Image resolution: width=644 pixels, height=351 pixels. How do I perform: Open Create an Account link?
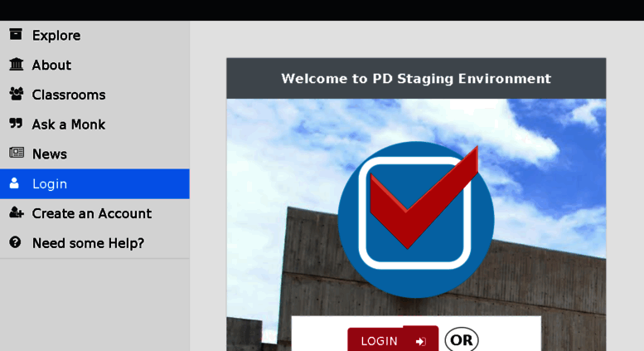click(x=94, y=213)
